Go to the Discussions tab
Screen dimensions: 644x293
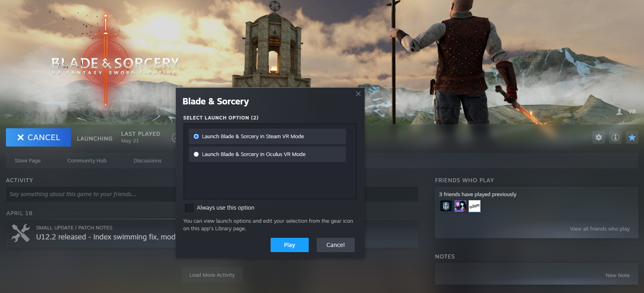148,160
